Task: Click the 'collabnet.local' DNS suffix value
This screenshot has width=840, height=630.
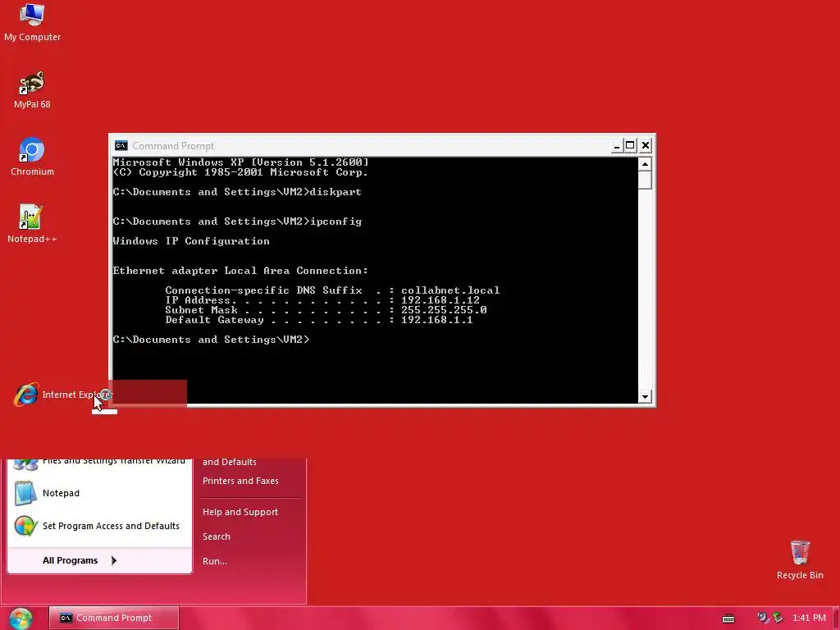Action: 450,290
